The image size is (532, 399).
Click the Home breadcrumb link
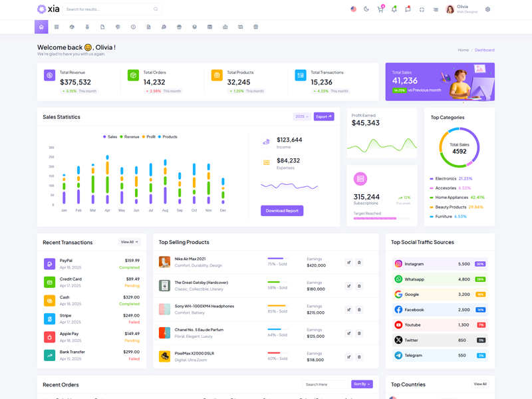click(x=463, y=50)
